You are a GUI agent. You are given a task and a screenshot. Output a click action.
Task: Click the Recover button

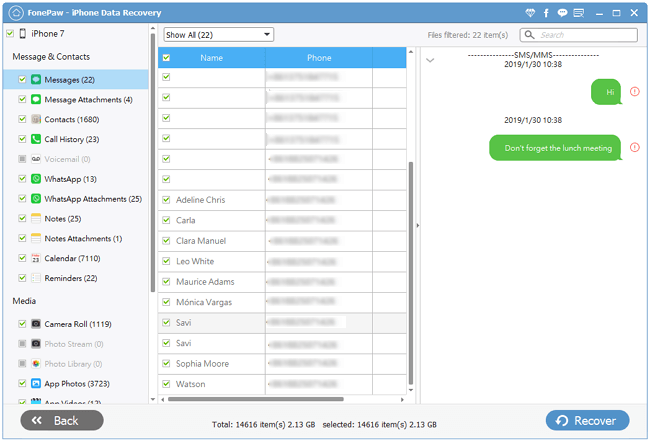pyautogui.click(x=587, y=420)
